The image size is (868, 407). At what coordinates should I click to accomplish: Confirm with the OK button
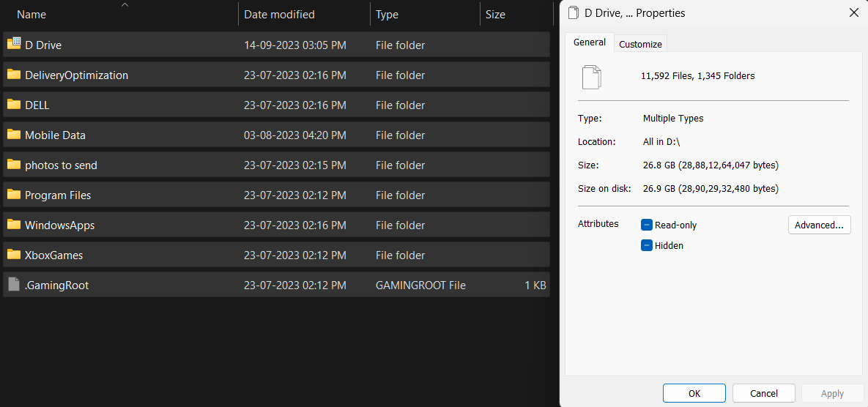(694, 393)
